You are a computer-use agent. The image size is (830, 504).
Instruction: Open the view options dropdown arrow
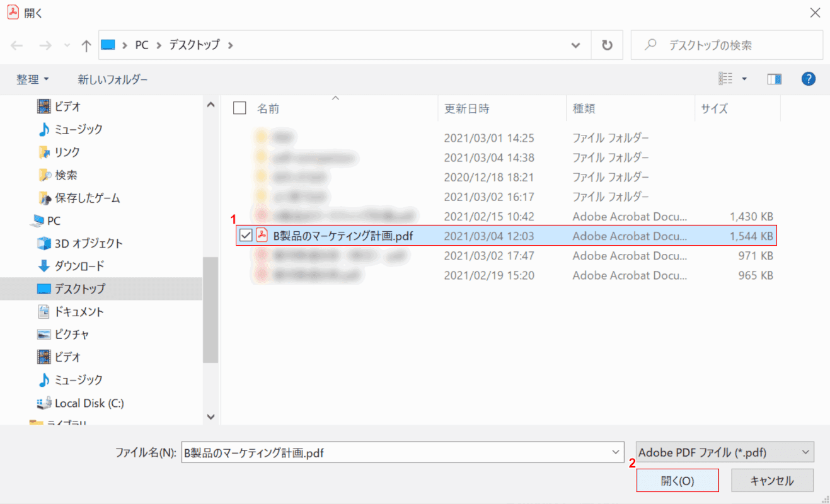(x=744, y=79)
